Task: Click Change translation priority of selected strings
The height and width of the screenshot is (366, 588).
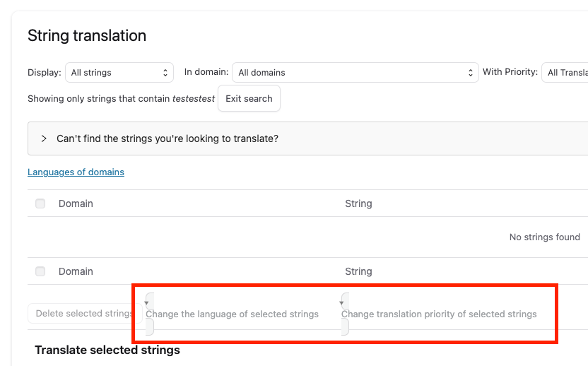Action: 439,314
